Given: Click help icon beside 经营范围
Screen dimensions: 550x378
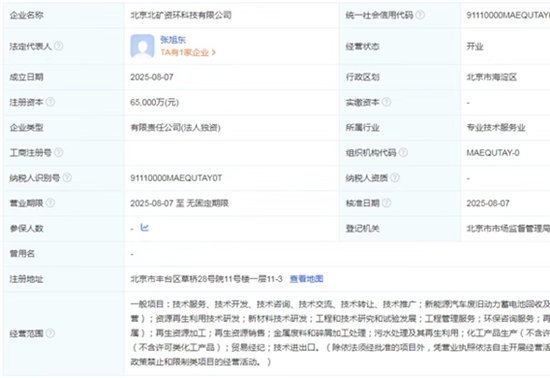Looking at the screenshot, I should (51, 333).
